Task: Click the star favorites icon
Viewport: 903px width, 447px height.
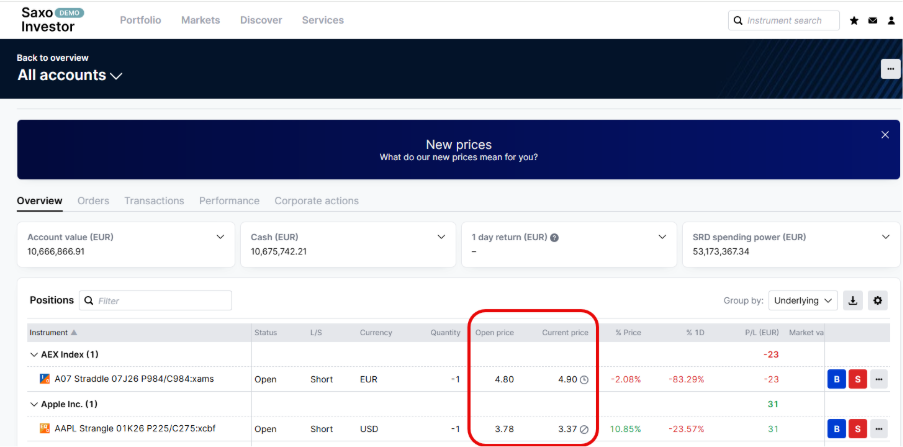Action: tap(854, 20)
